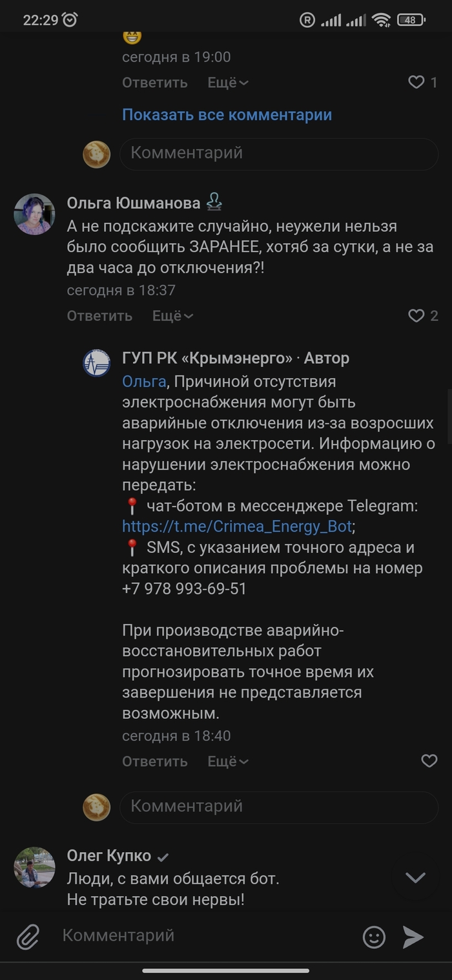Tap Ответить under Ольга's 18:37 comment
Image resolution: width=452 pixels, height=980 pixels.
pyautogui.click(x=99, y=316)
